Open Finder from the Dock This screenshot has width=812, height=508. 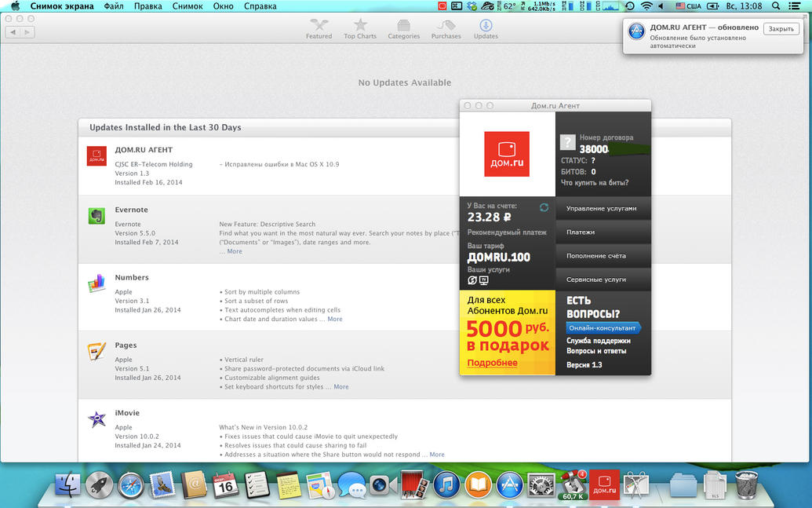point(67,485)
